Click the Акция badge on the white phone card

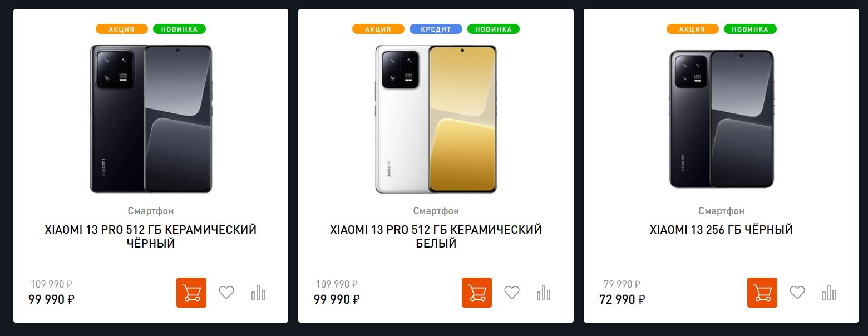point(378,29)
